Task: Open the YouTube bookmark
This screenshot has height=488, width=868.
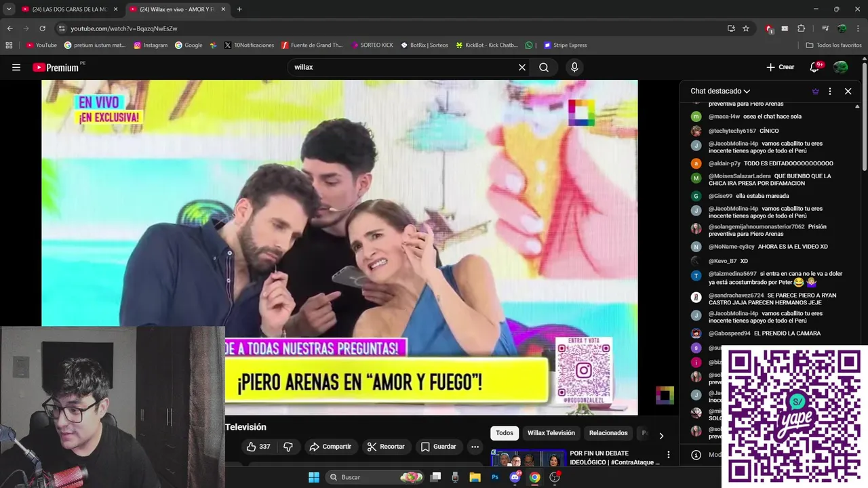Action: (x=41, y=45)
